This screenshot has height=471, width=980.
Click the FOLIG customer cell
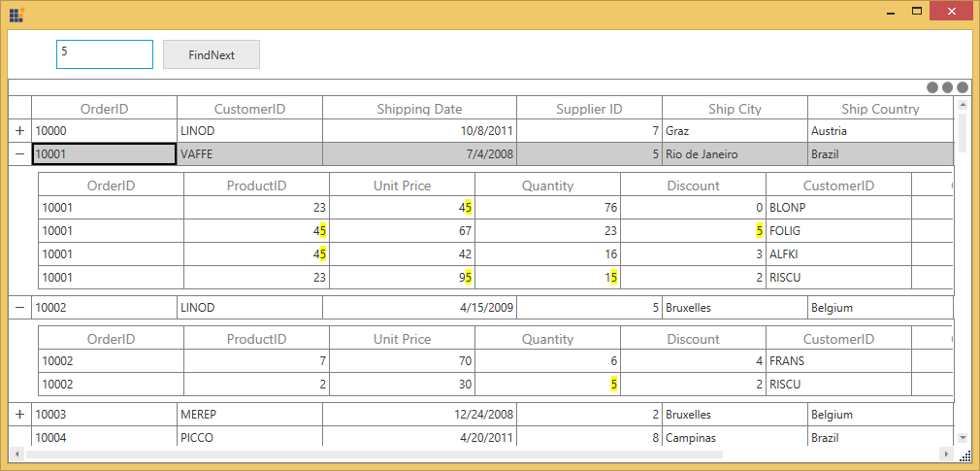(x=838, y=230)
